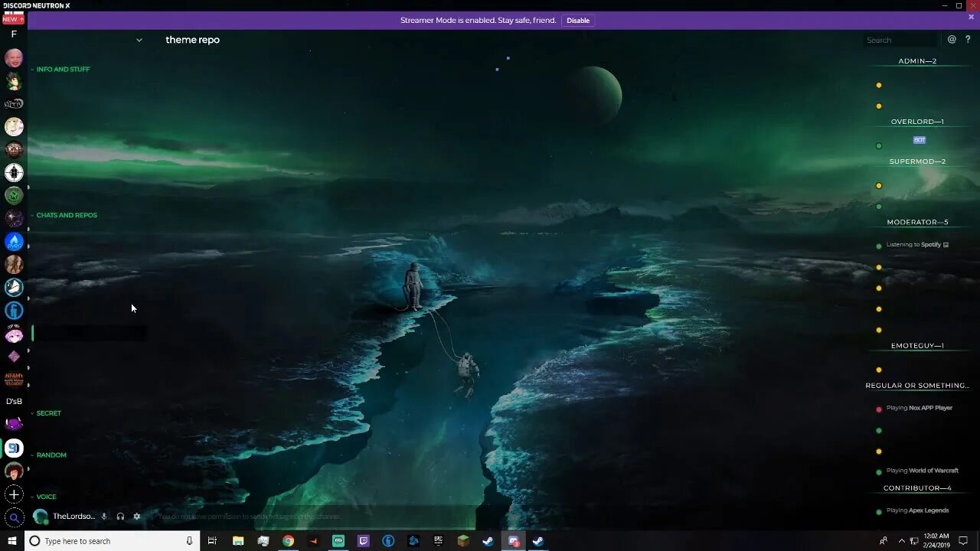Open the pink diamond server icon
The width and height of the screenshot is (980, 551).
(14, 356)
